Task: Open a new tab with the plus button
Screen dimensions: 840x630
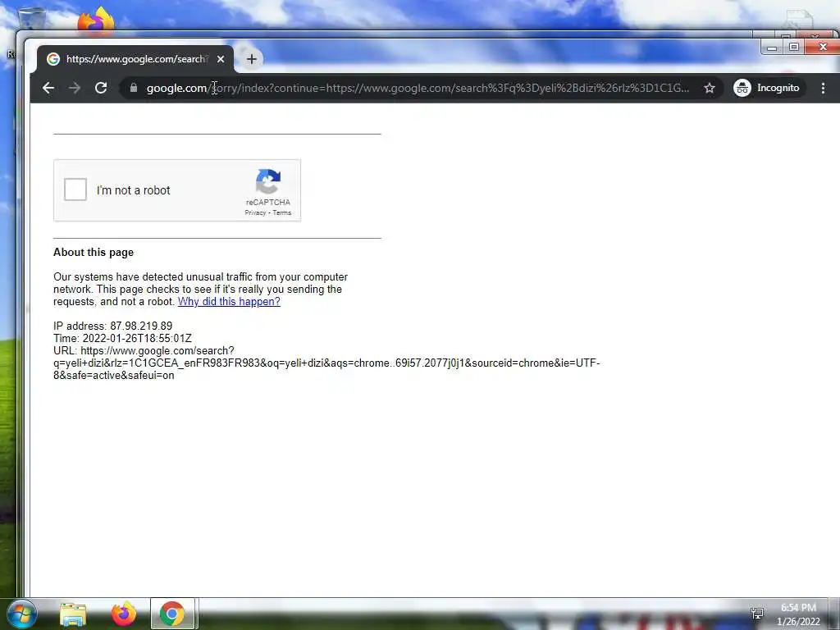Action: (252, 59)
